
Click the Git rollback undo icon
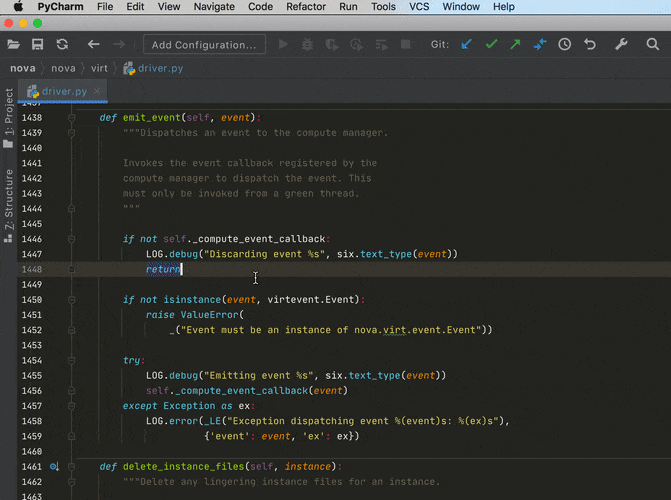click(590, 44)
